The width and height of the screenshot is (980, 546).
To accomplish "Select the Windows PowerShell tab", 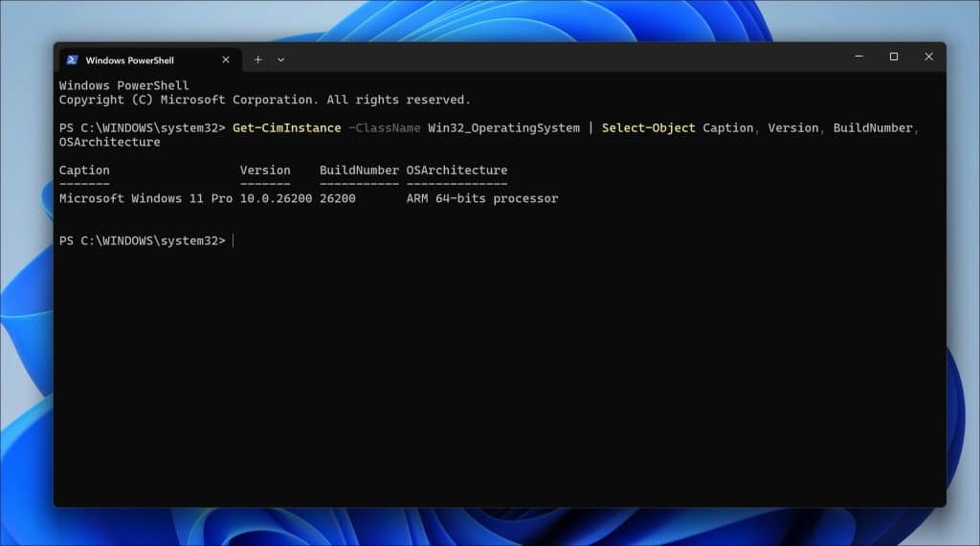I will click(150, 60).
